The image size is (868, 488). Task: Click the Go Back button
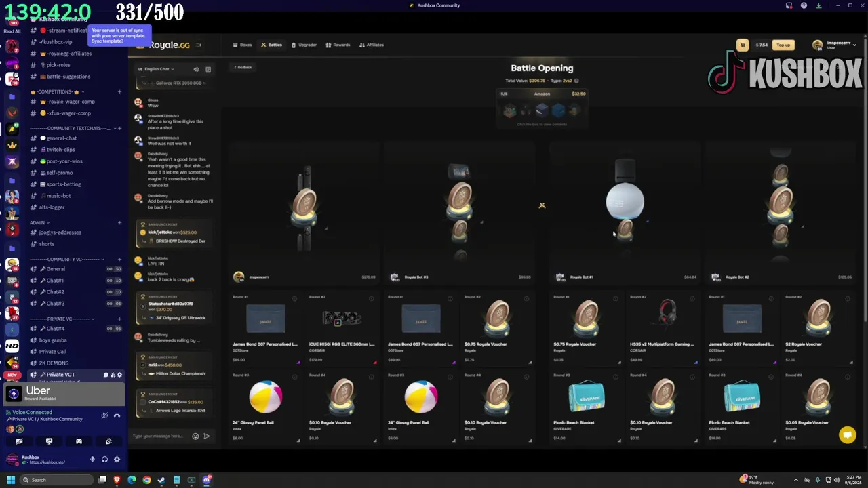tap(243, 67)
